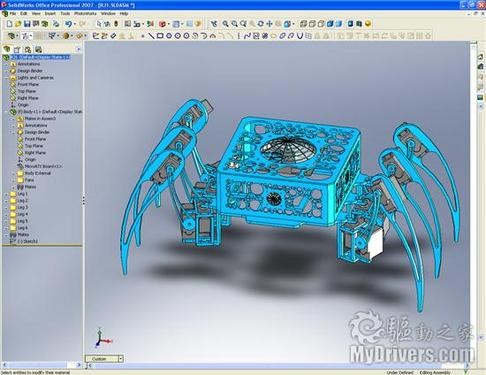
Task: Click the Rotate View icon
Action: point(261,24)
